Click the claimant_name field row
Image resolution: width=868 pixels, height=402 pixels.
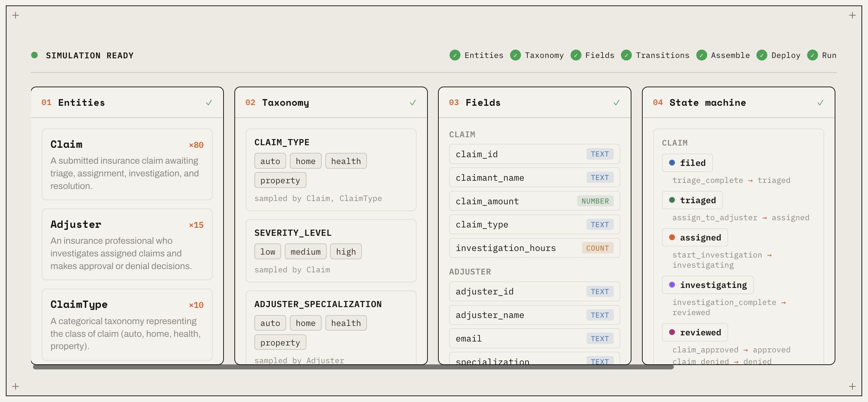click(x=535, y=177)
